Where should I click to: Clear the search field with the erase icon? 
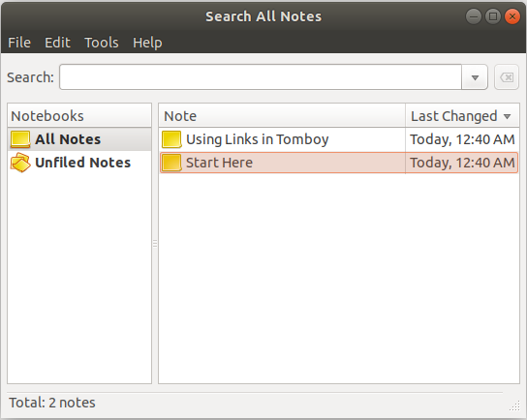point(507,77)
